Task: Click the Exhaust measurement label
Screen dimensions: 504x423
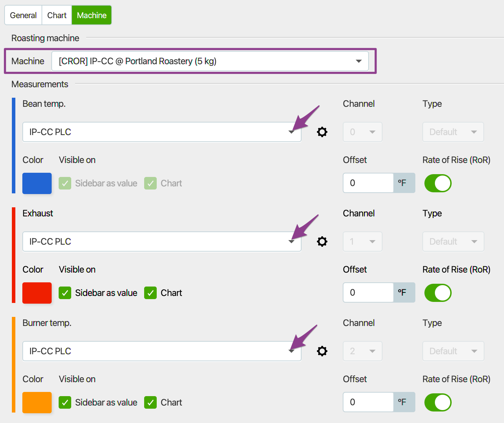Action: coord(38,213)
